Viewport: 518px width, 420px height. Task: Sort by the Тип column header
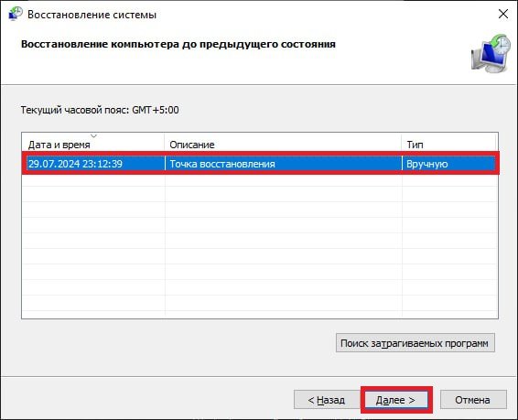pyautogui.click(x=448, y=144)
